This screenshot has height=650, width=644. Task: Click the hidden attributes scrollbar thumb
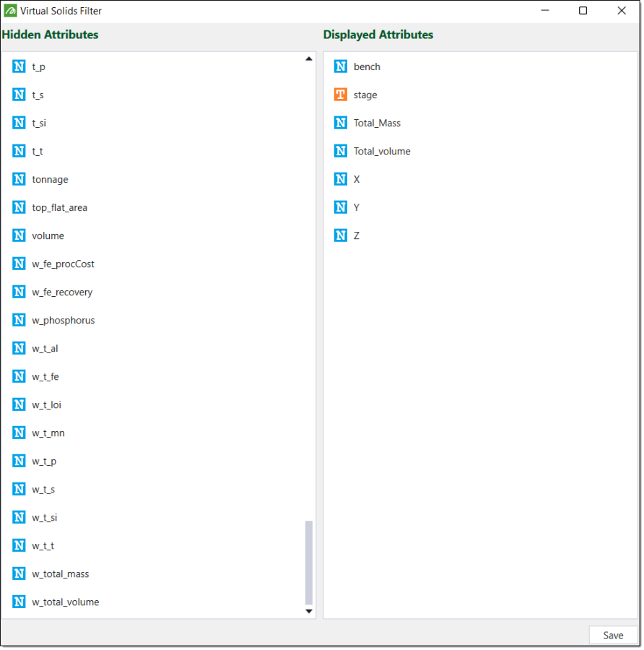click(309, 563)
